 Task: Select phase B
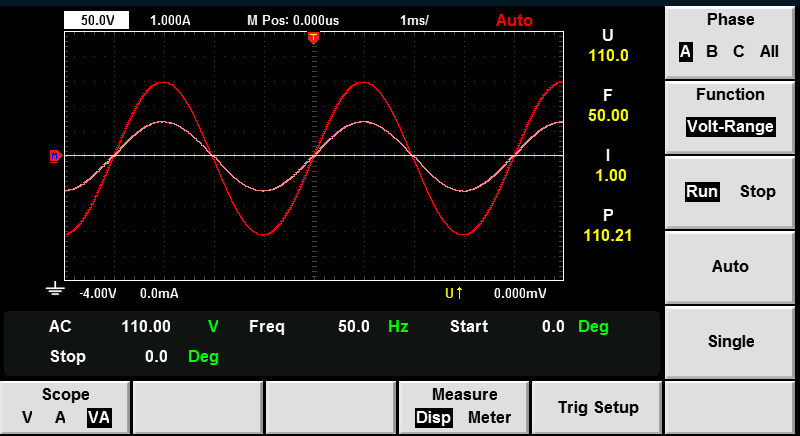tap(712, 52)
